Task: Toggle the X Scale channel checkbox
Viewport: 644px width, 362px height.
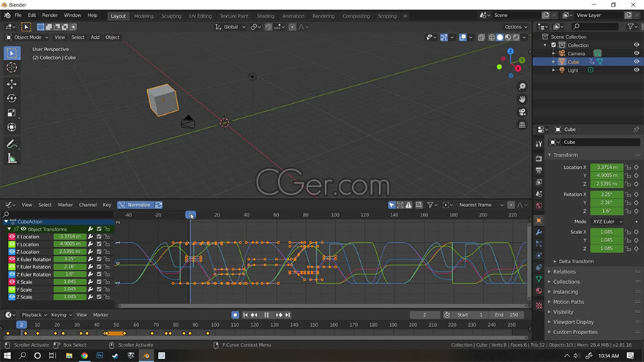Action: 99,282
